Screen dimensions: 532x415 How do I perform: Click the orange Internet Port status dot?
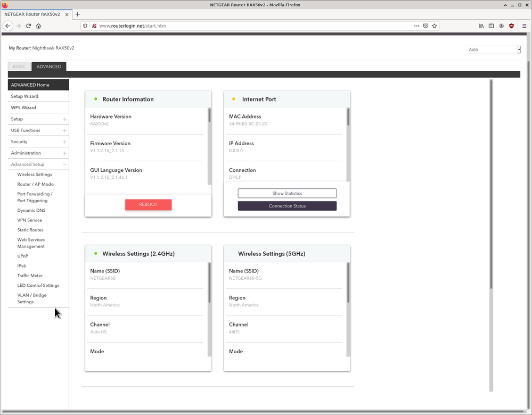click(x=233, y=99)
